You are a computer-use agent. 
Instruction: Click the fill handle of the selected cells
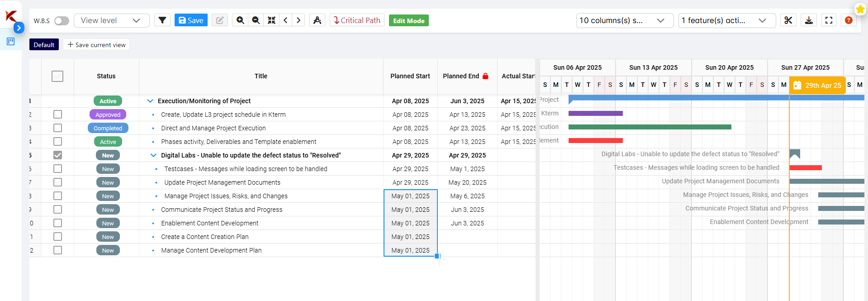pos(437,256)
